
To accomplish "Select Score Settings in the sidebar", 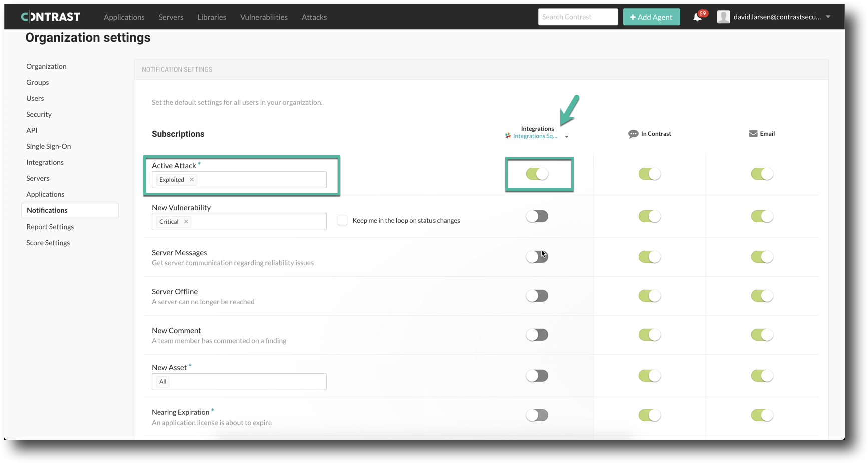I will 48,243.
